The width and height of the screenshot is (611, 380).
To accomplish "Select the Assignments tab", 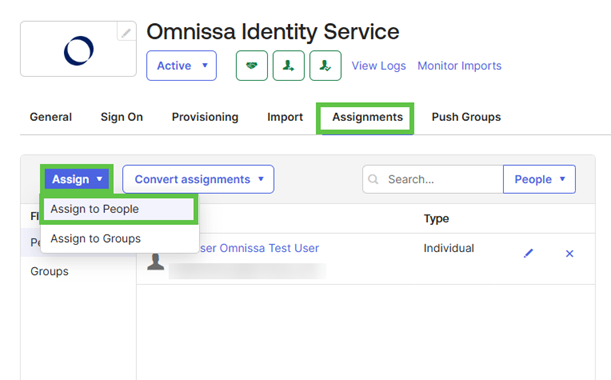I will tap(367, 117).
